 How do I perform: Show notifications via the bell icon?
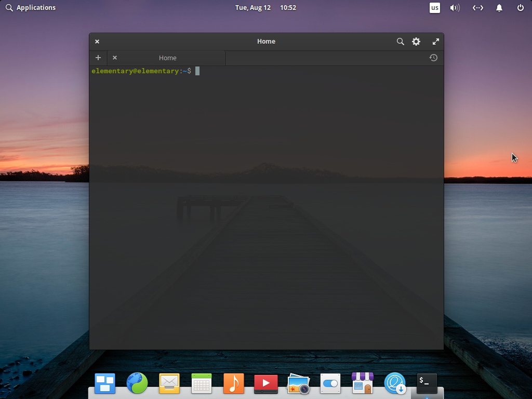499,8
